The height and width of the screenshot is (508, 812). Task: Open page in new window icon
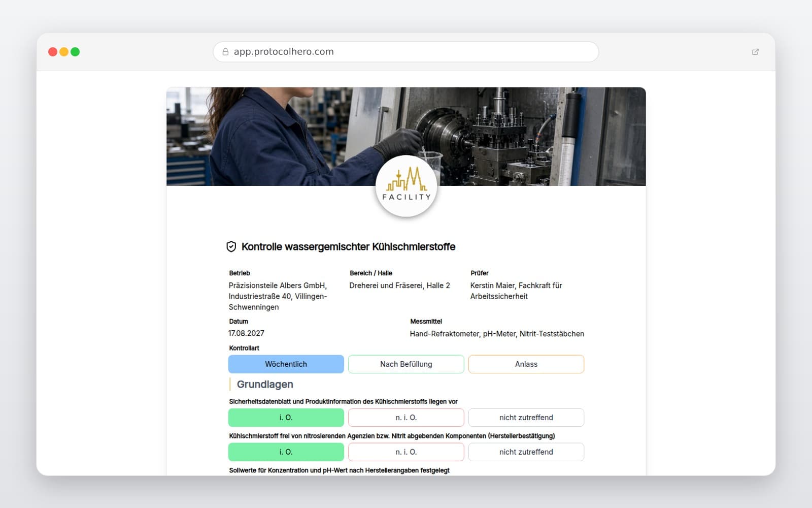[x=755, y=52]
